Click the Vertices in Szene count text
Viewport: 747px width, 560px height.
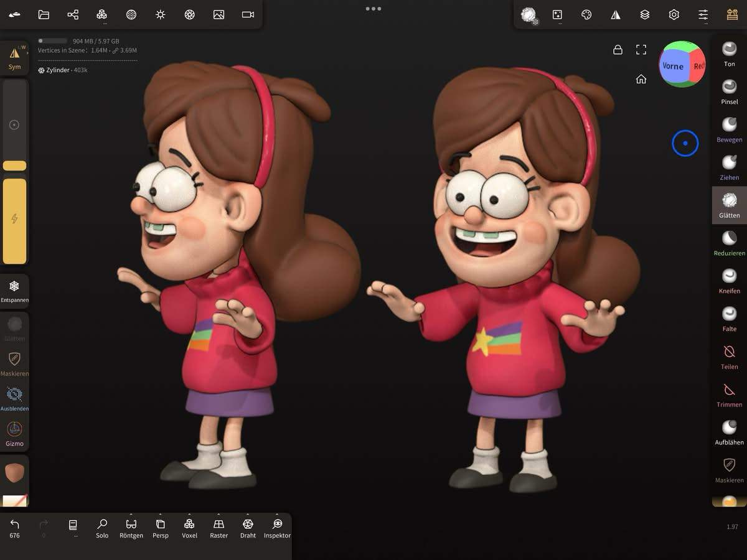(87, 50)
